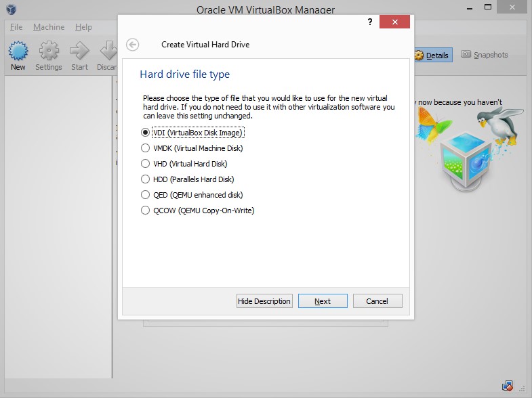Click the Hide Description button
The image size is (532, 398).
[x=264, y=301]
